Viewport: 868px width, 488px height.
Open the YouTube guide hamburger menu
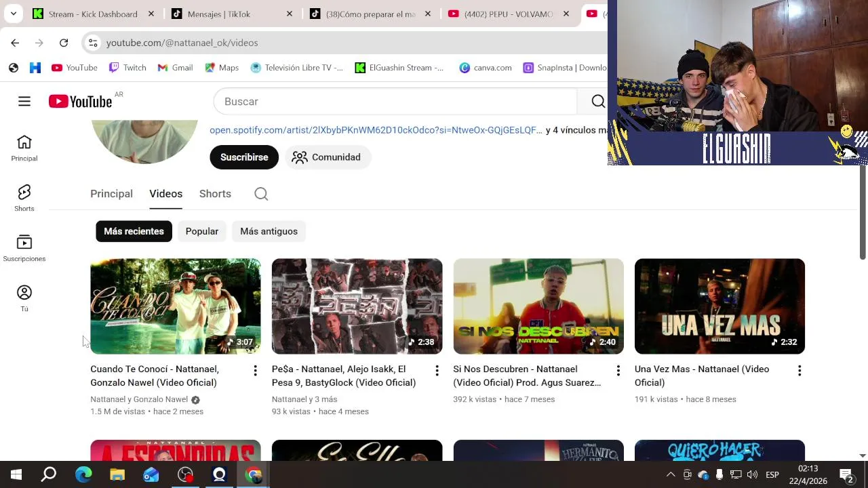[24, 101]
